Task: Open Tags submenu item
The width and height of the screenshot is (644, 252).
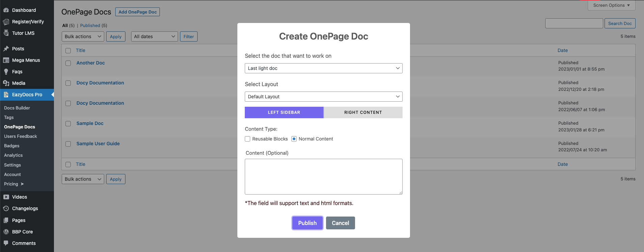Action: pos(9,117)
